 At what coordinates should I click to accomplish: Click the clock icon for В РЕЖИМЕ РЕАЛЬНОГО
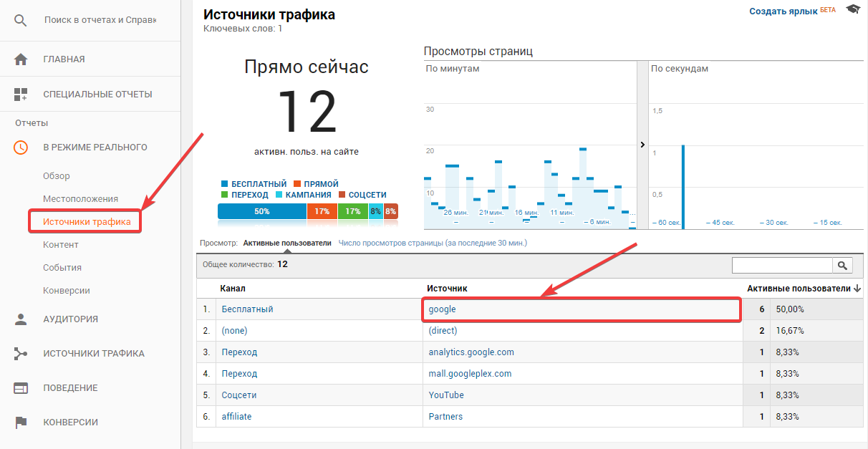(20, 147)
